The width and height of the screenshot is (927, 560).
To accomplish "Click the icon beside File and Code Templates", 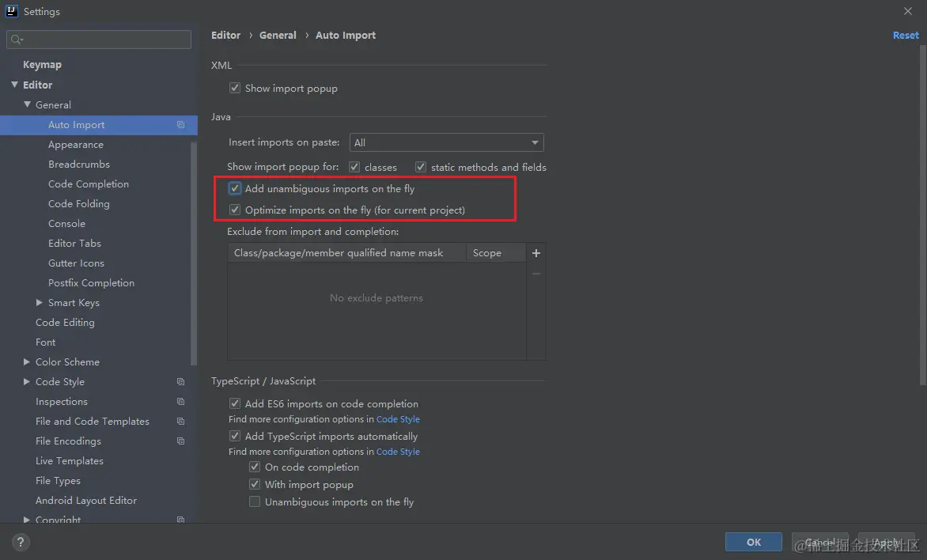I will [x=181, y=422].
